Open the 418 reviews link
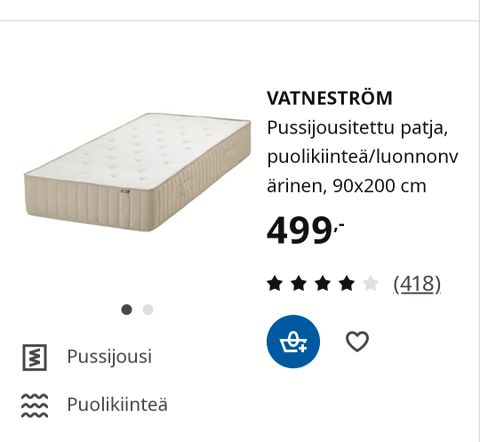 417,284
